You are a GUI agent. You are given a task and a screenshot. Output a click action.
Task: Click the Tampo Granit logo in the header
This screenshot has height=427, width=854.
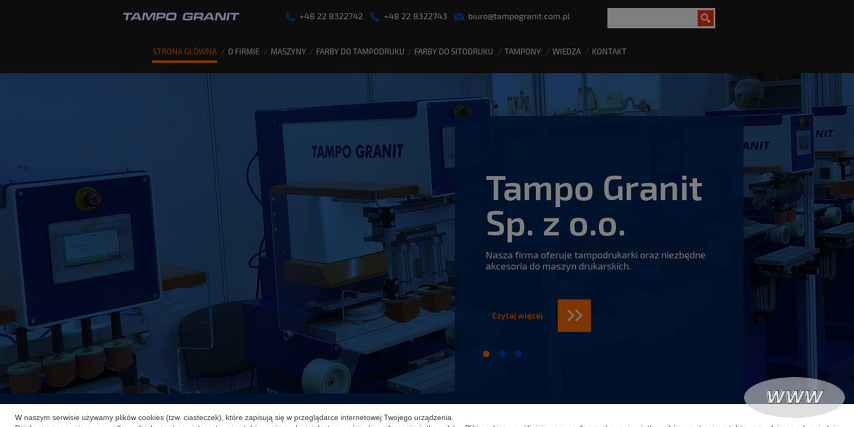click(181, 16)
